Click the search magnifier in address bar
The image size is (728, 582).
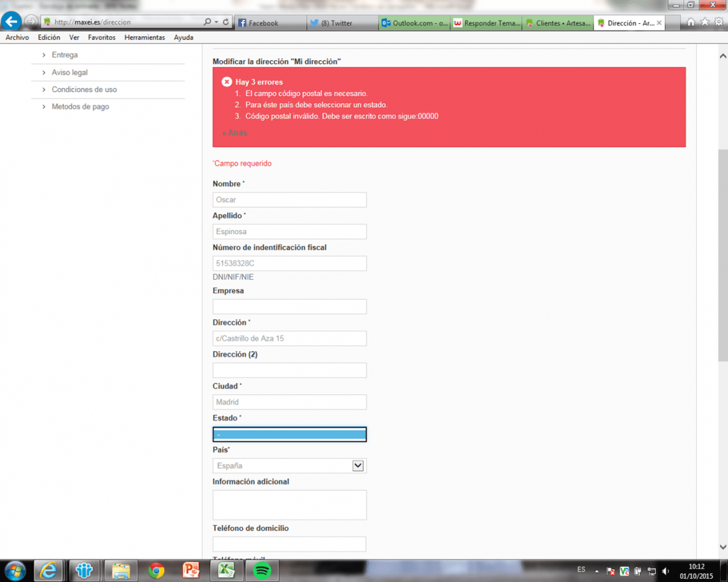(x=207, y=22)
